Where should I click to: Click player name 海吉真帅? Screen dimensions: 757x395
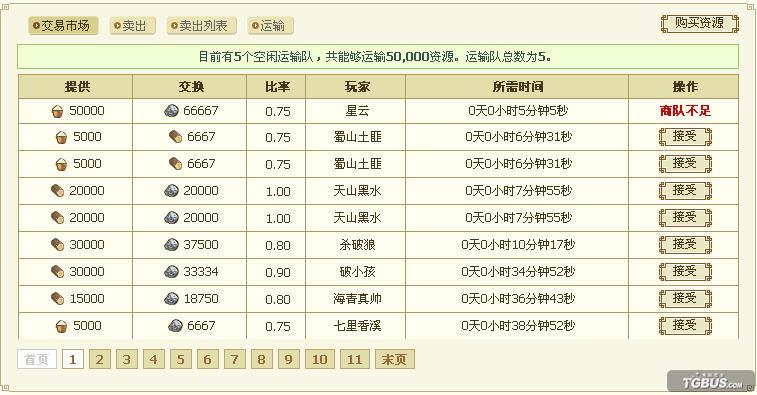[x=357, y=299]
